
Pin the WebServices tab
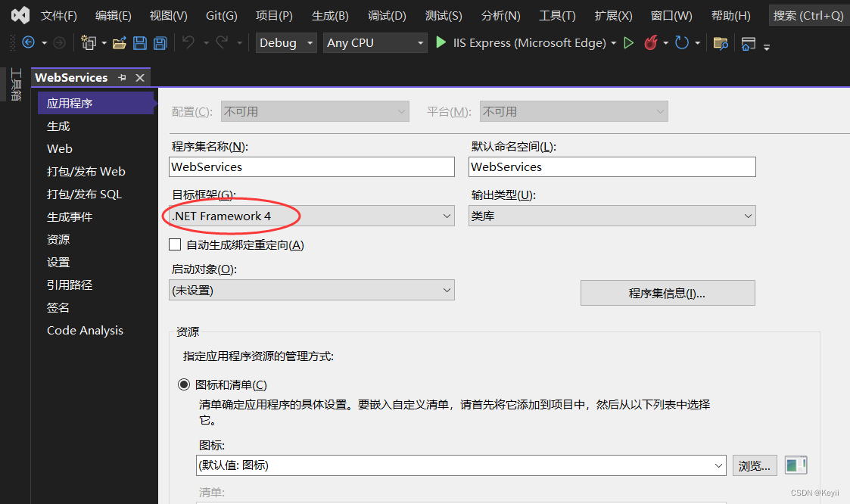[x=123, y=78]
